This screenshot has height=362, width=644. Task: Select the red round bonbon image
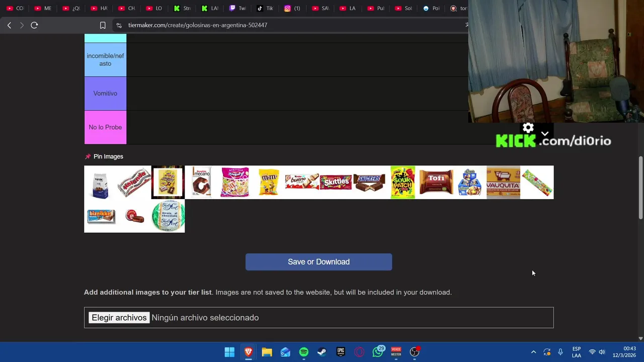(x=134, y=216)
